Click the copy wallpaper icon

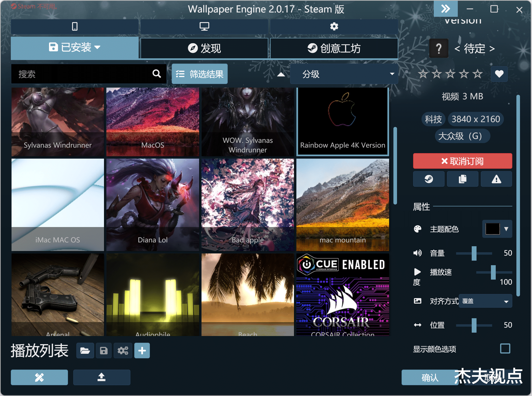click(x=463, y=179)
